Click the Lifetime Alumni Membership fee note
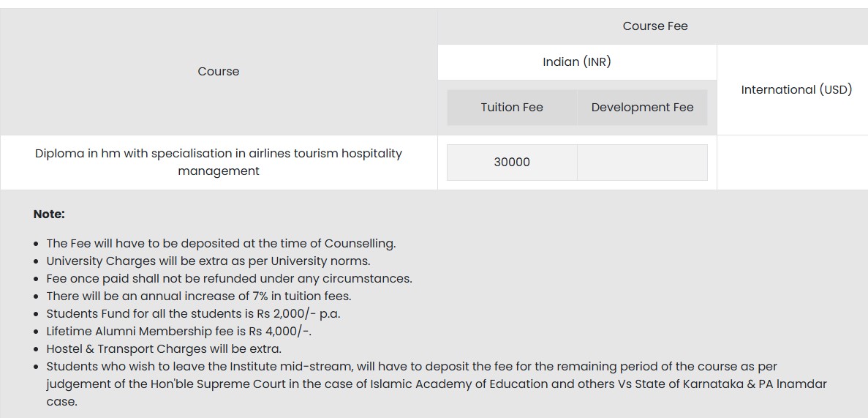 click(178, 332)
